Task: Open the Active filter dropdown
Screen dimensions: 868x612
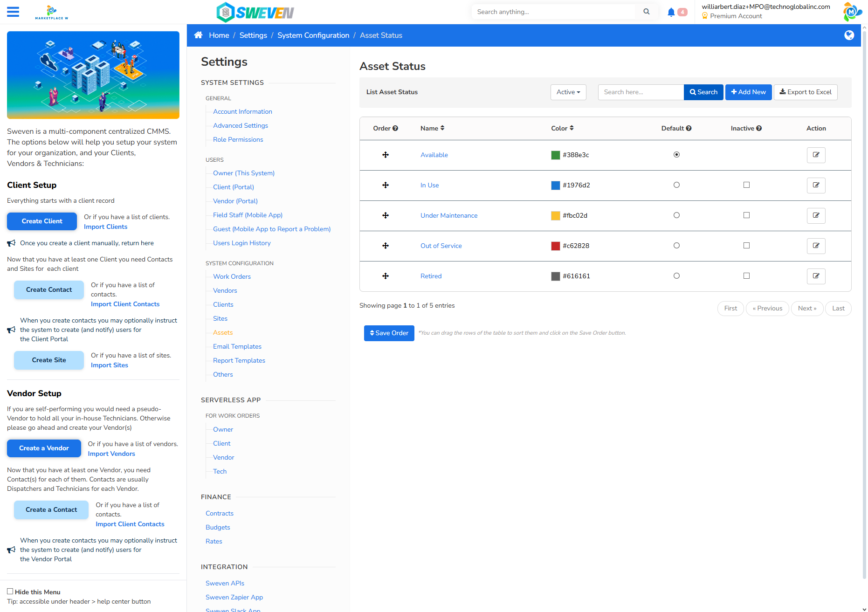Action: (x=568, y=92)
